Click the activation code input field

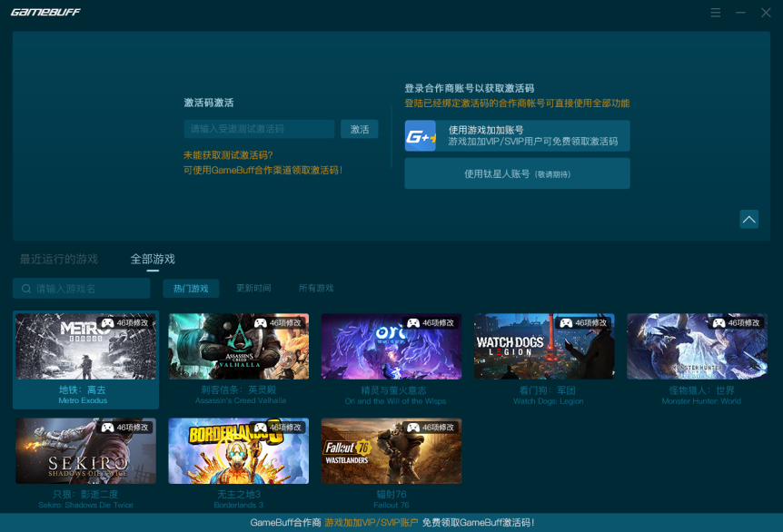click(259, 129)
